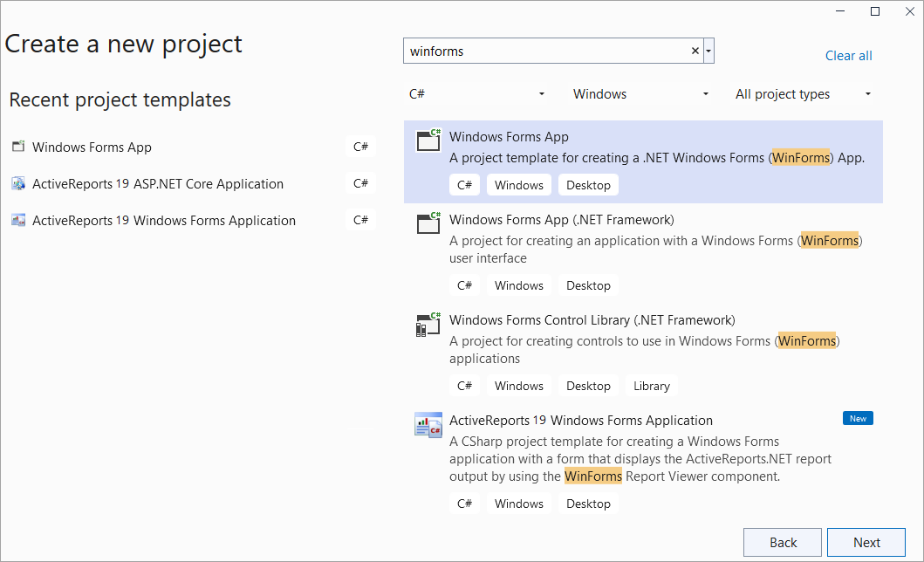Click into the winforms search field
This screenshot has width=924, height=562.
point(547,51)
